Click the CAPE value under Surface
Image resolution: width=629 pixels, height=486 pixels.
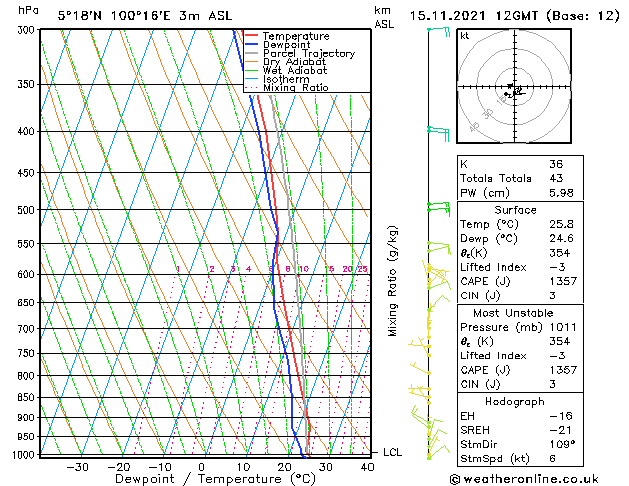563,281
